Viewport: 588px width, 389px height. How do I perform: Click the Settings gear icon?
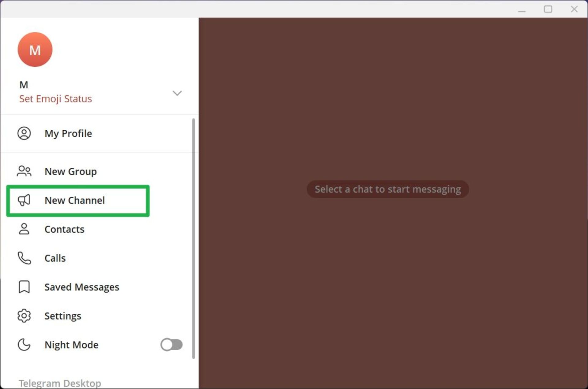(x=24, y=316)
